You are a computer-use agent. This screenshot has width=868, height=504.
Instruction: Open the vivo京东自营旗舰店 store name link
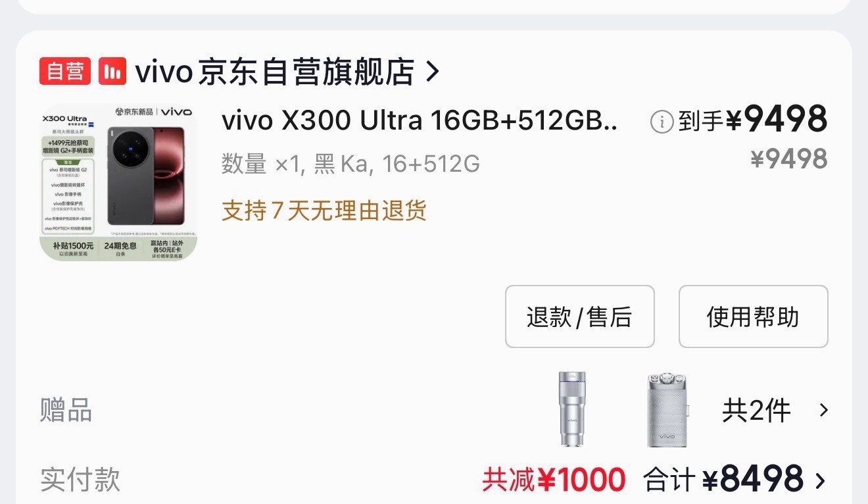275,71
